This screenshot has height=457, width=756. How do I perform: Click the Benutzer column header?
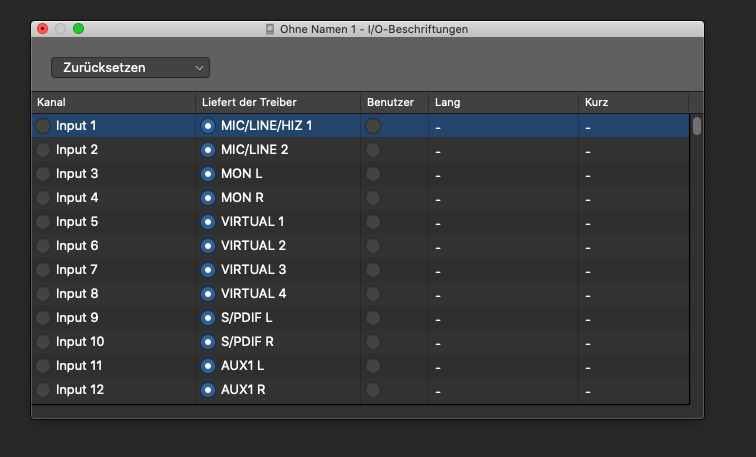(394, 103)
